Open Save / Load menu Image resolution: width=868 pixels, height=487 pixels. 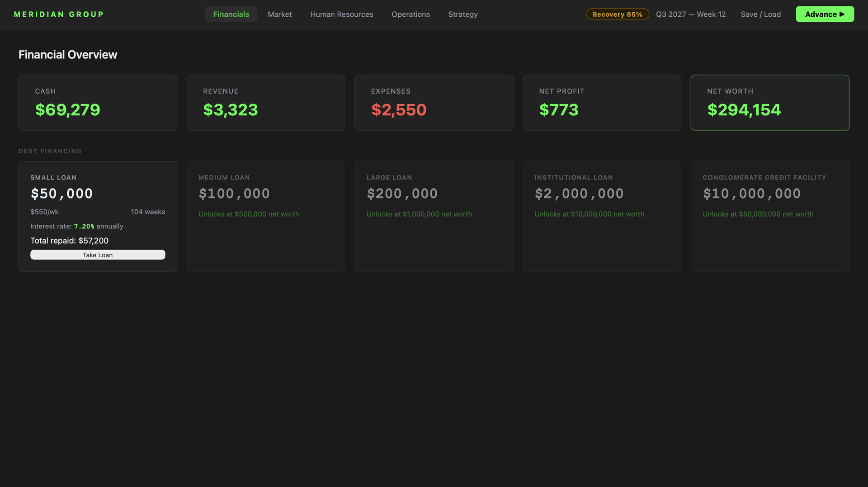[760, 14]
